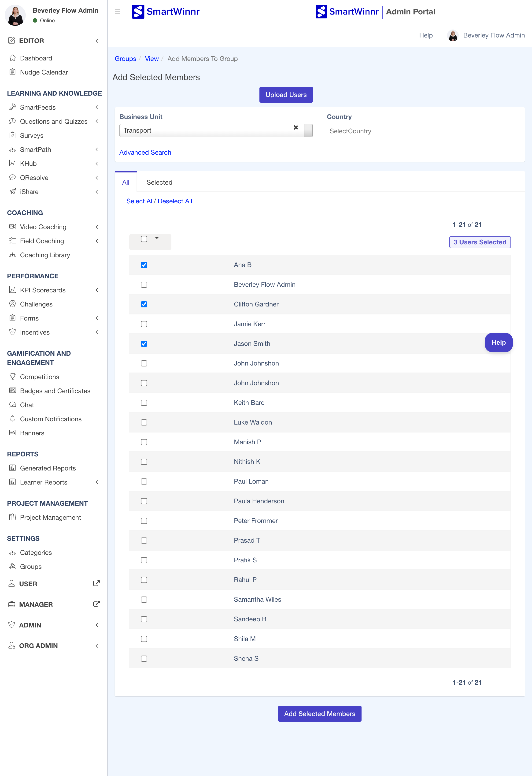Click the hamburger menu icon
The image size is (532, 776).
pos(118,12)
